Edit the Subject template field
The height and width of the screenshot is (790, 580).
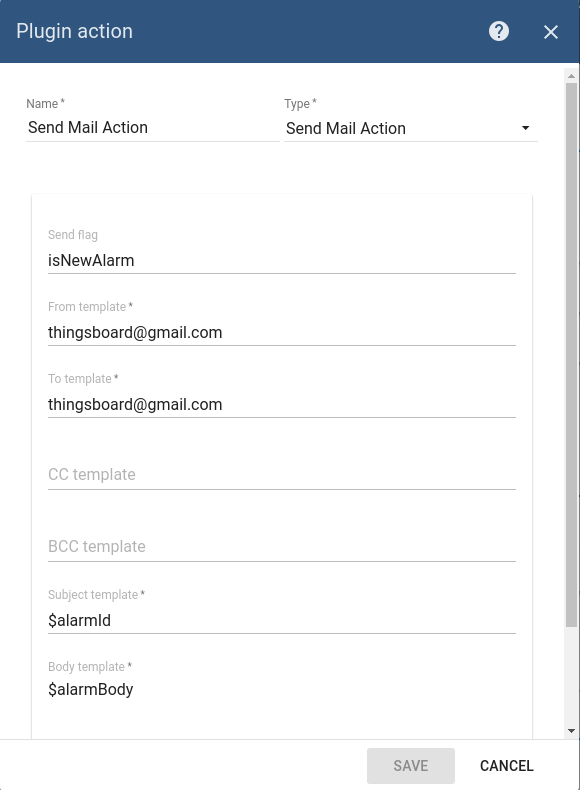click(x=282, y=621)
